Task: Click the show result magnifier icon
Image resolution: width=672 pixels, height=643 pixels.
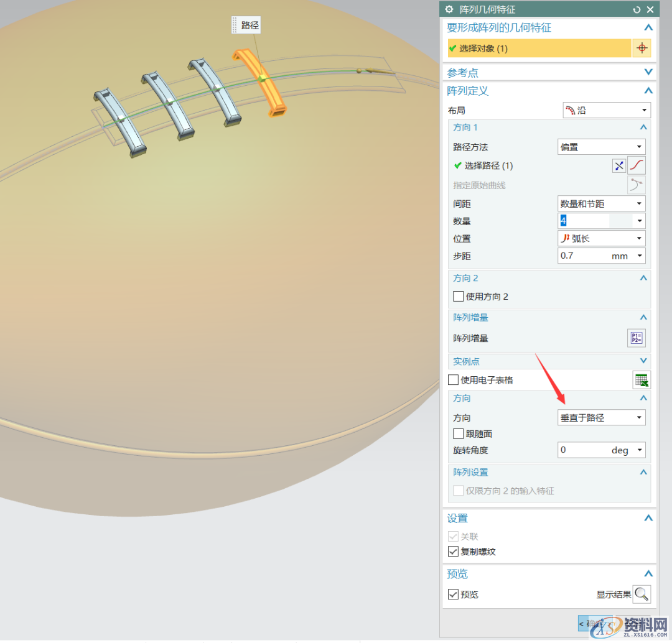Action: tap(642, 594)
